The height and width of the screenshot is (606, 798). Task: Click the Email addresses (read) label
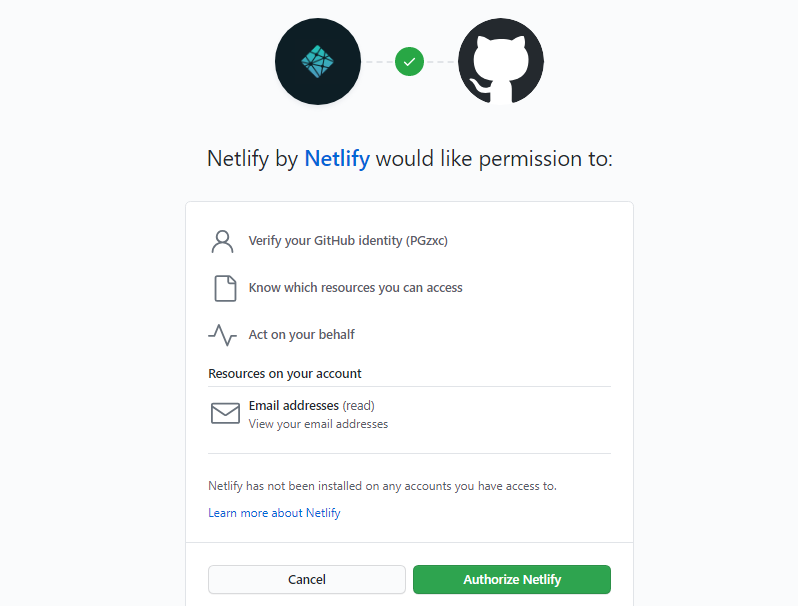pos(311,406)
